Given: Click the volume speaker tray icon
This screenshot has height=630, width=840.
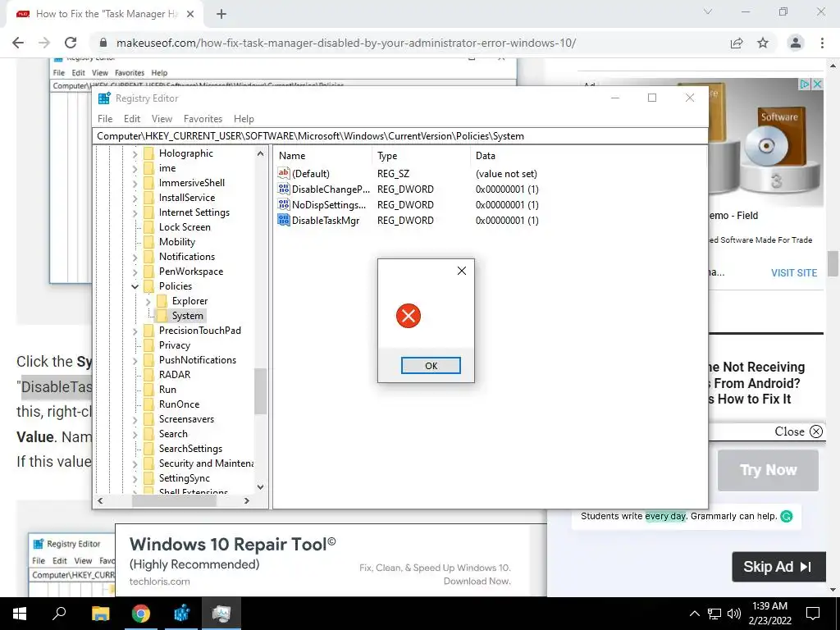Looking at the screenshot, I should [734, 614].
